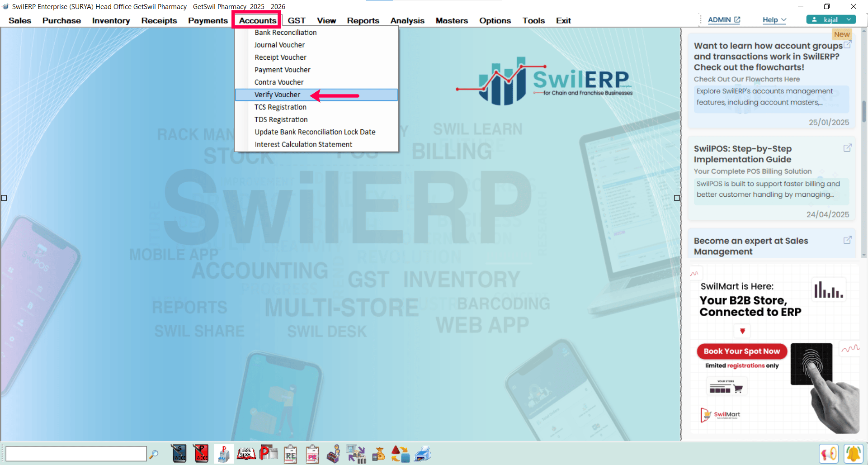Click 'Your Complete POS Billing Solution' text
Image resolution: width=868 pixels, height=465 pixels.
tap(753, 171)
